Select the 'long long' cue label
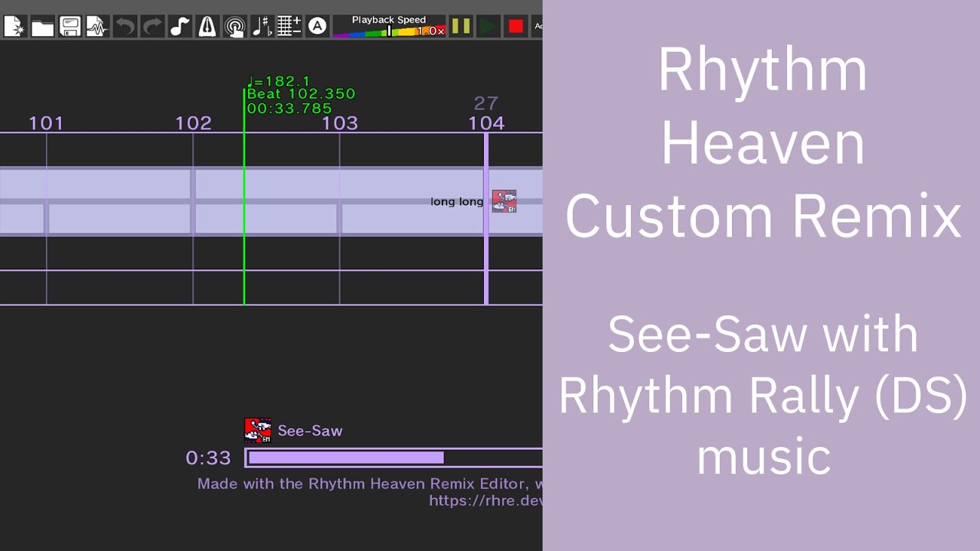 coord(457,202)
